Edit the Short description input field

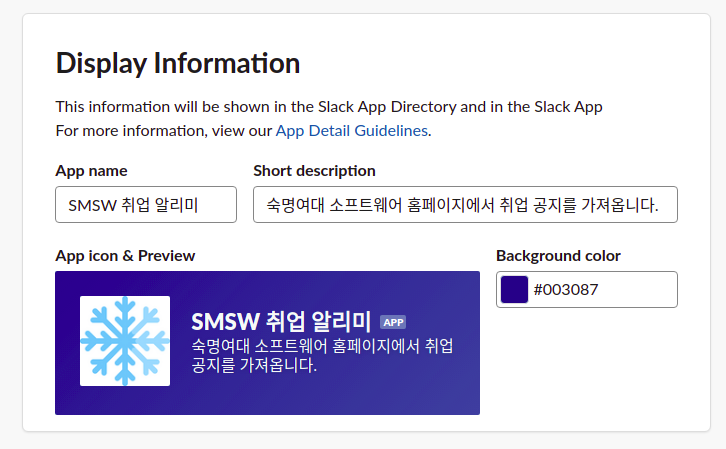coord(465,205)
